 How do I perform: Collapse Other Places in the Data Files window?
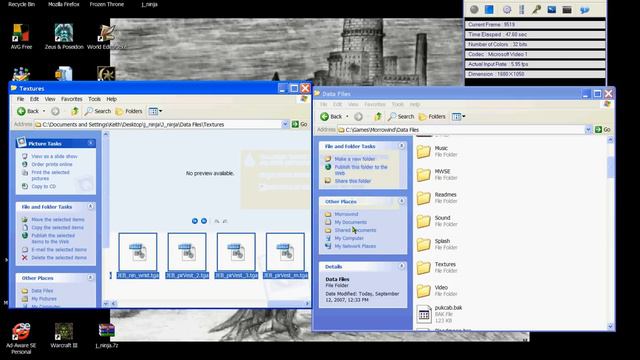[402, 201]
